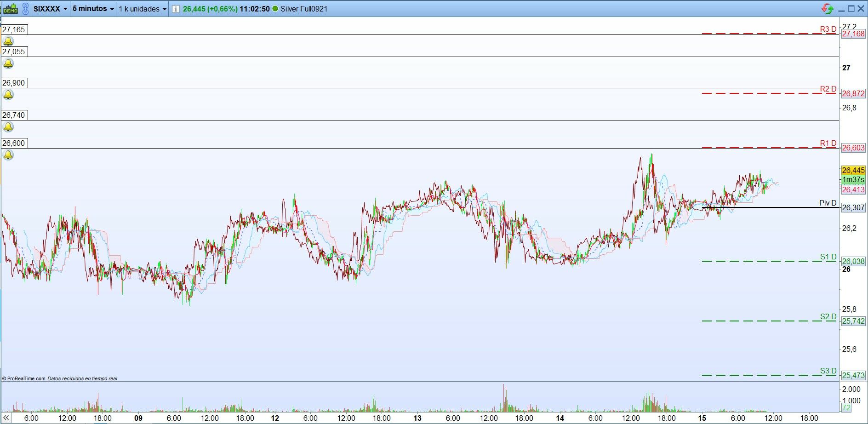Image resolution: width=868 pixels, height=424 pixels.
Task: Click the bold 27 price axis label
Action: point(846,68)
